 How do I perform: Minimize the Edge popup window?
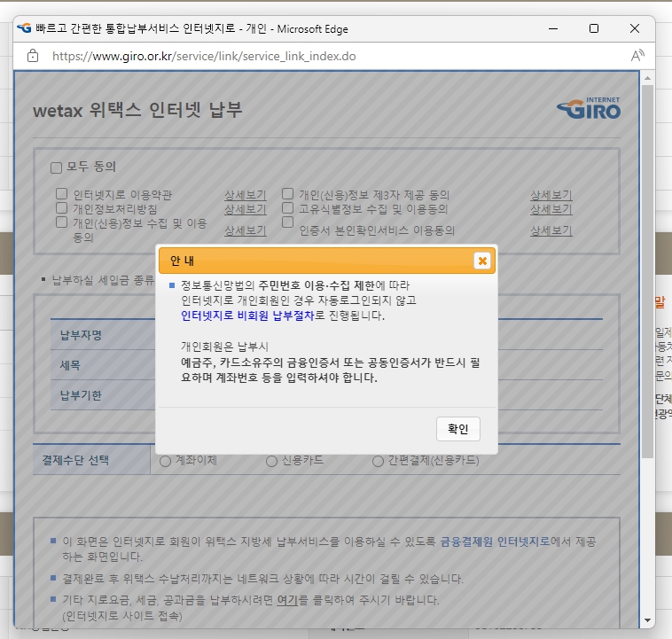553,28
